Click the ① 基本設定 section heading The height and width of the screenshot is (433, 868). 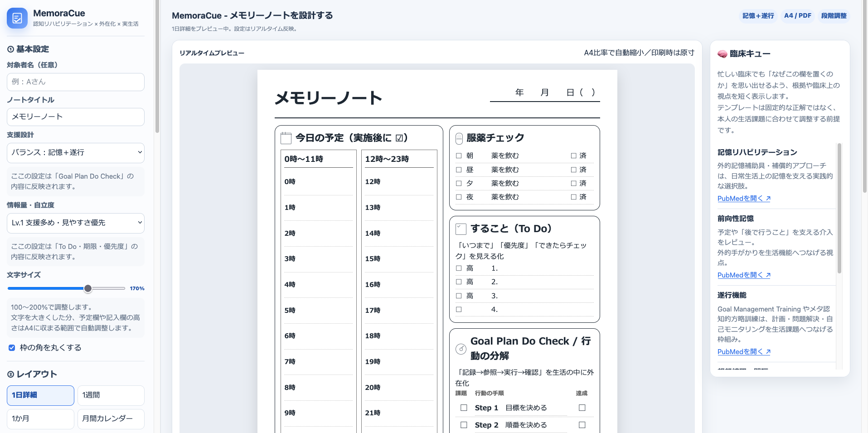tap(28, 49)
